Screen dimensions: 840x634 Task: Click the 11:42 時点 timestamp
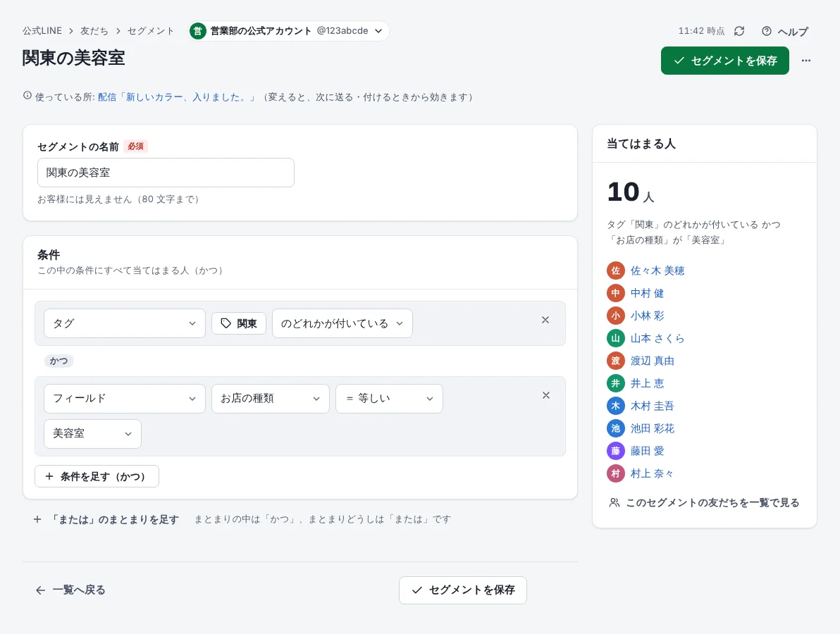click(x=701, y=31)
